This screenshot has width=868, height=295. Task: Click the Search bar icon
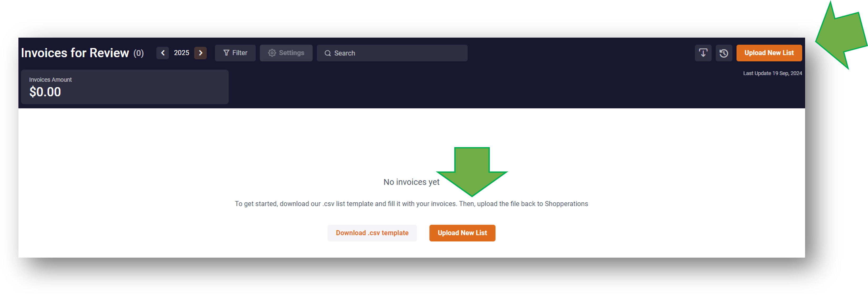pyautogui.click(x=328, y=53)
